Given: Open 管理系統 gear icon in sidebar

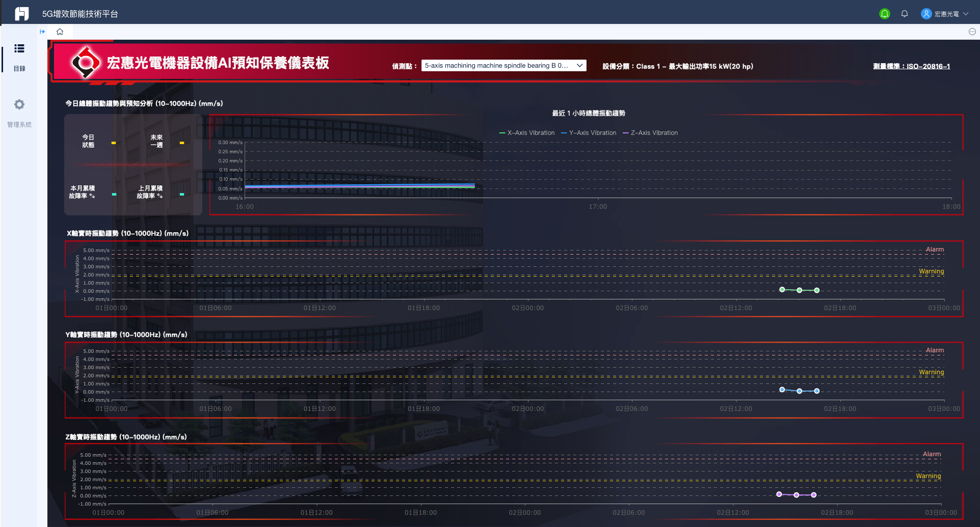Looking at the screenshot, I should click(x=19, y=105).
